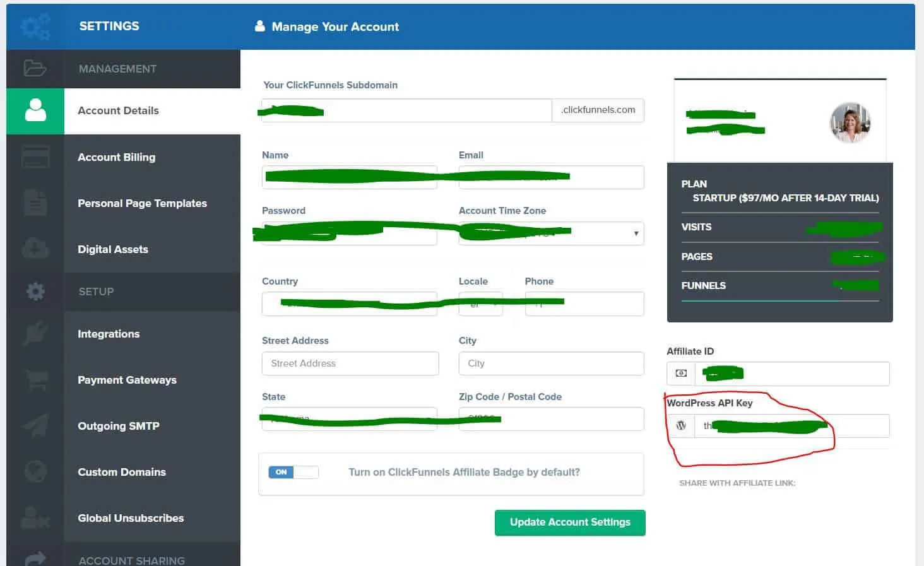The height and width of the screenshot is (566, 924).
Task: Click the Affiliate ID field
Action: (792, 374)
